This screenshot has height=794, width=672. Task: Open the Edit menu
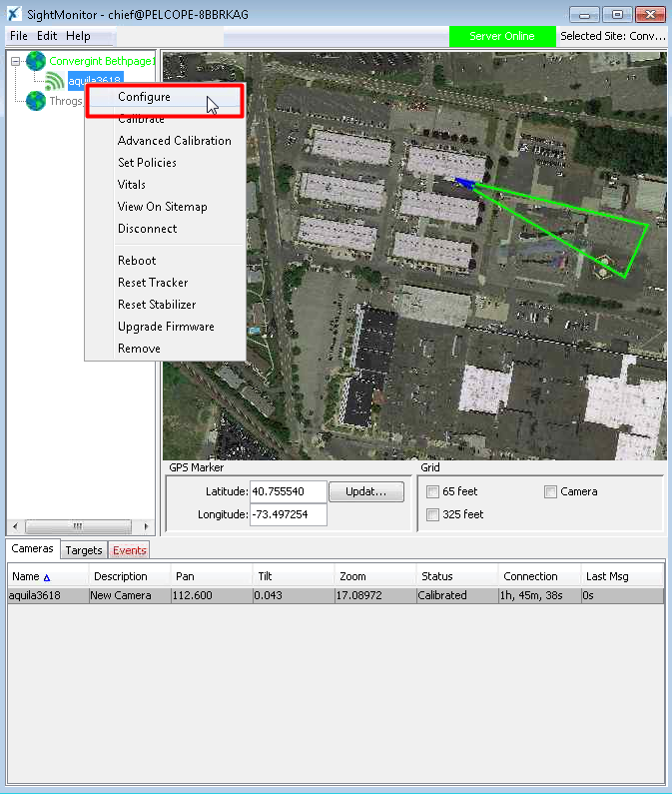point(47,36)
